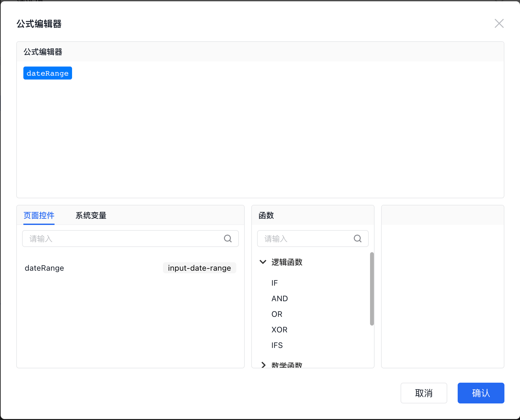The image size is (520, 420).
Task: Click the 确认 button
Action: [481, 393]
